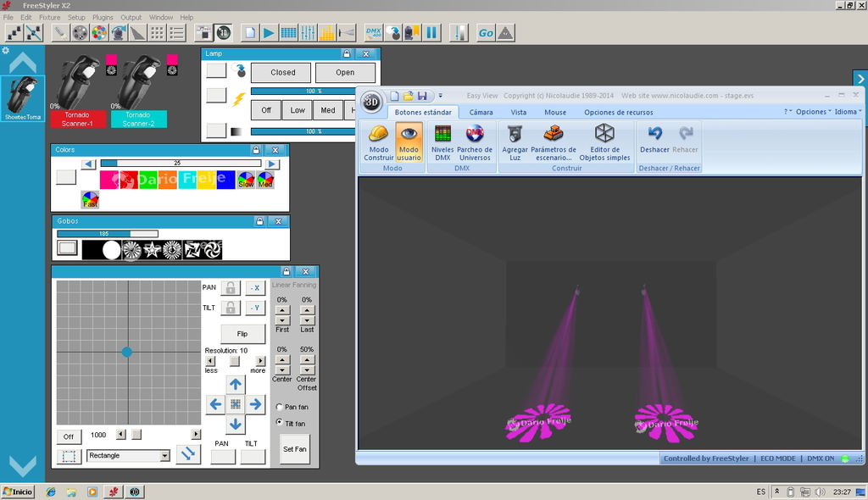Toggle the lock on the Colors panel
Viewport: 868px width, 500px height.
tap(256, 150)
